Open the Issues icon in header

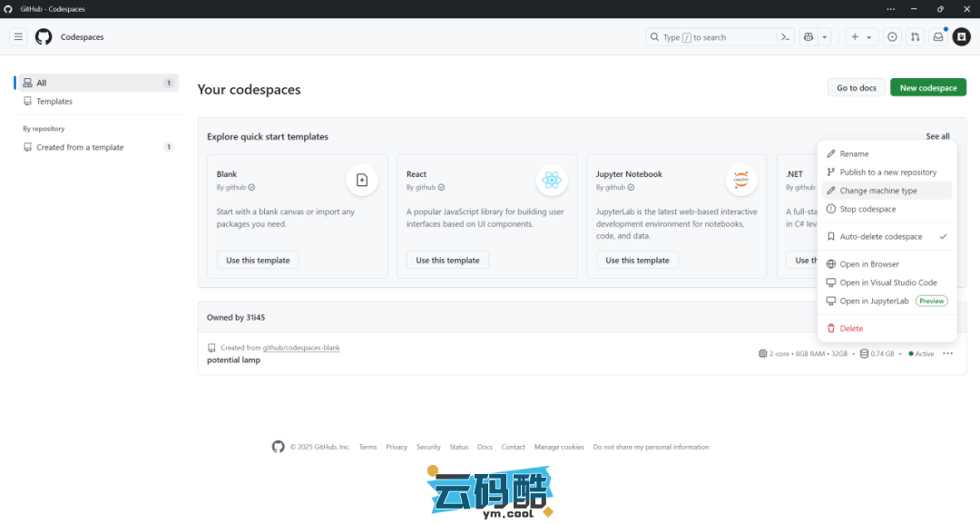[x=892, y=37]
